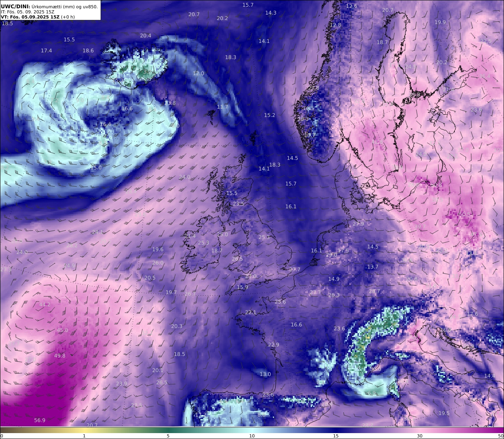The width and height of the screenshot is (504, 439).
Task: Click the 26.0 value west of Ireland
Action: (158, 263)
